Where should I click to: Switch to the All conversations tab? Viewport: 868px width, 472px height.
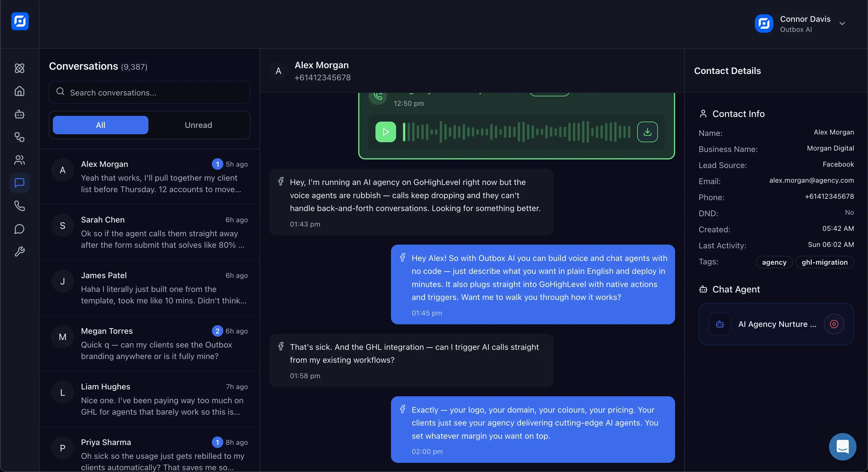coord(100,125)
